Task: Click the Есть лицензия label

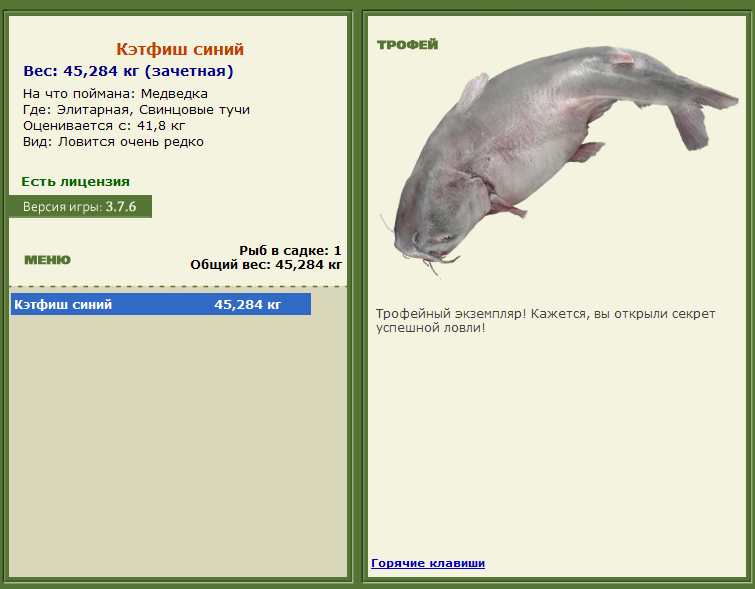Action: click(x=76, y=182)
